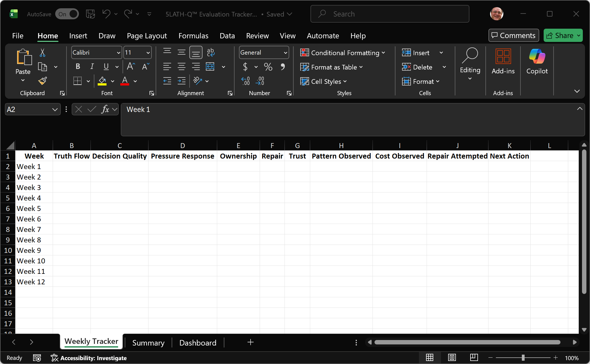
Task: Click the Comments button
Action: 514,36
